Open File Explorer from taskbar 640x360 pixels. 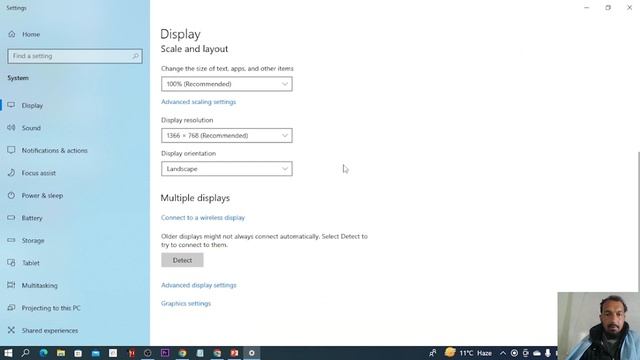click(x=61, y=353)
